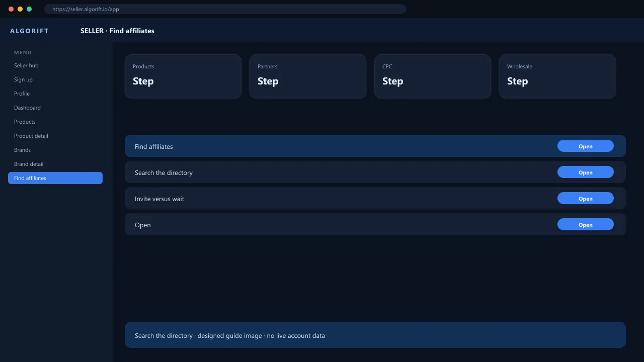The height and width of the screenshot is (362, 644).
Task: Maximize window with the green button
Action: pos(29,9)
